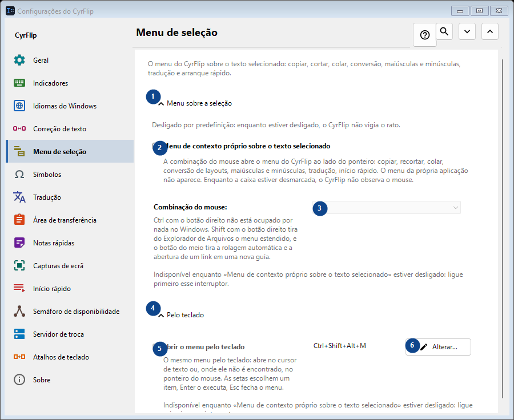514x420 pixels.
Task: Click the Ctrl+Shift+Alt+M shortcut value
Action: click(340, 346)
